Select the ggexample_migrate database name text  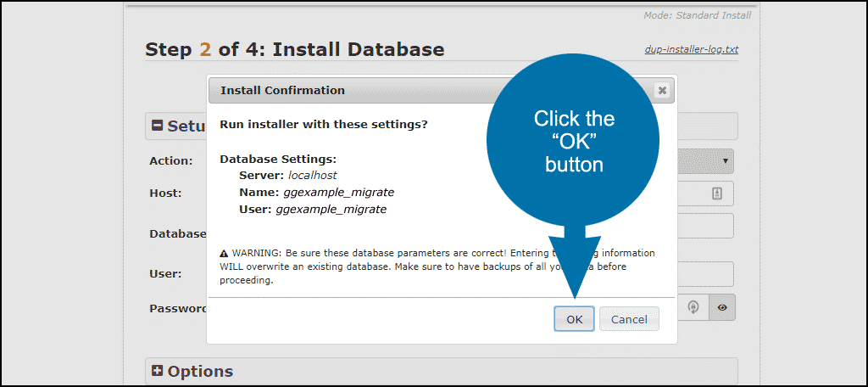[339, 193]
